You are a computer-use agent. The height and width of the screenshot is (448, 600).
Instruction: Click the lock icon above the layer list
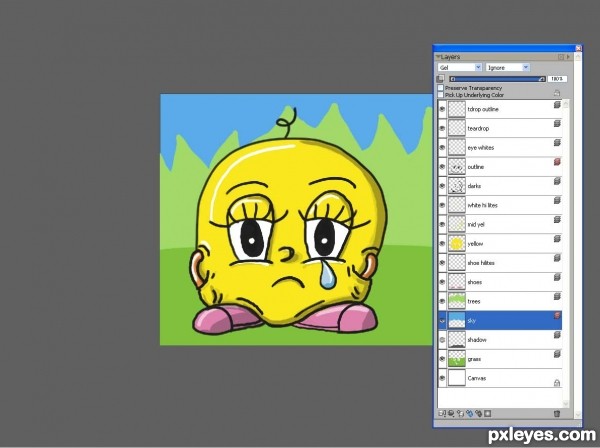coord(557,93)
